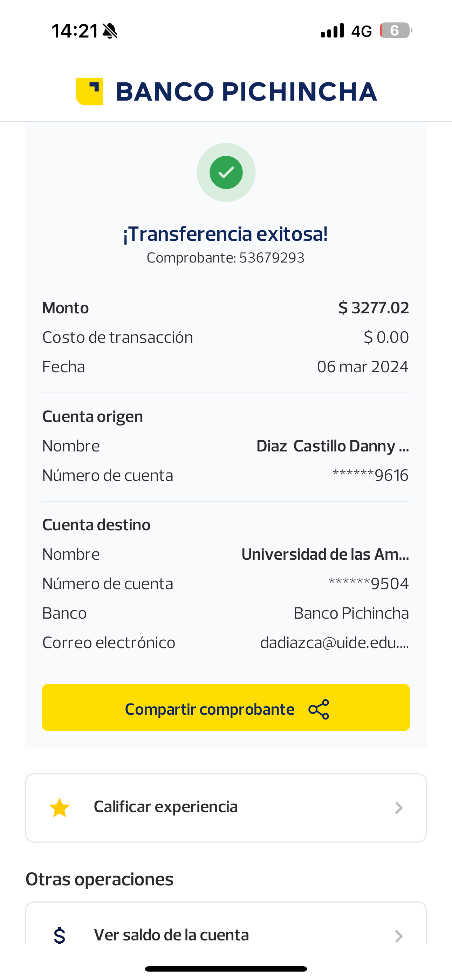The width and height of the screenshot is (452, 980).
Task: Tap the truncated destination name Universidad de las Am...
Action: pyautogui.click(x=325, y=554)
